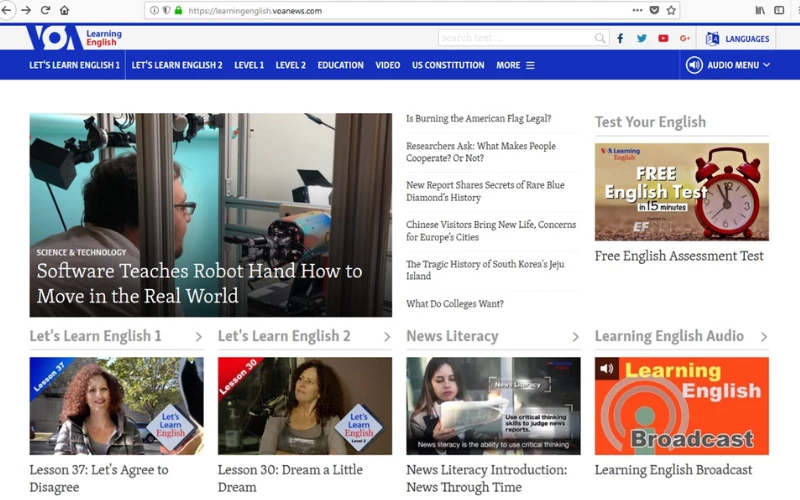Open the Video nav item
800x500 pixels.
point(388,65)
